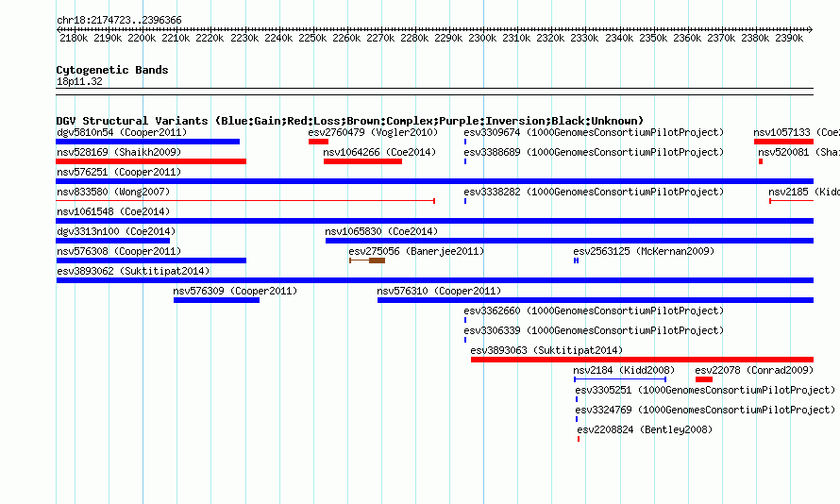Open the esv2760479 (Vogler2010) variant label
The image size is (840, 504).
click(x=373, y=132)
